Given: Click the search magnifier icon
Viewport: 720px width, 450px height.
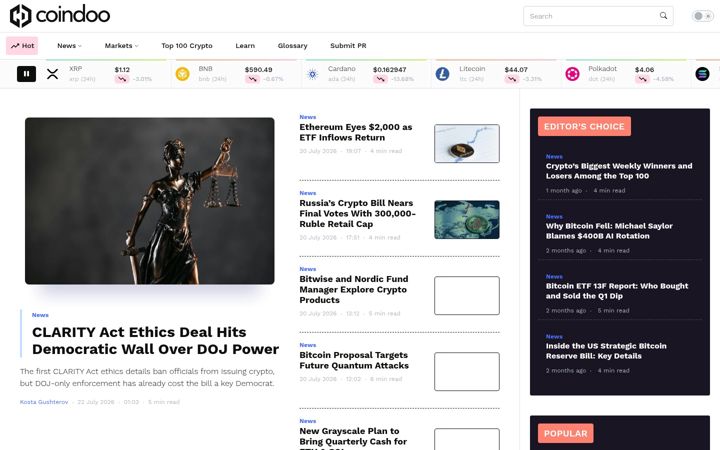Looking at the screenshot, I should tap(663, 16).
